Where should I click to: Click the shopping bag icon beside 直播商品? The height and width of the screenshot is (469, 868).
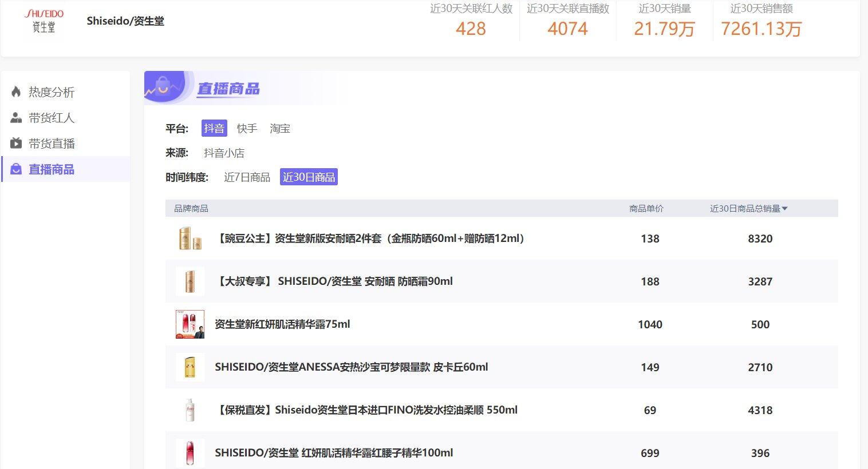pyautogui.click(x=16, y=169)
